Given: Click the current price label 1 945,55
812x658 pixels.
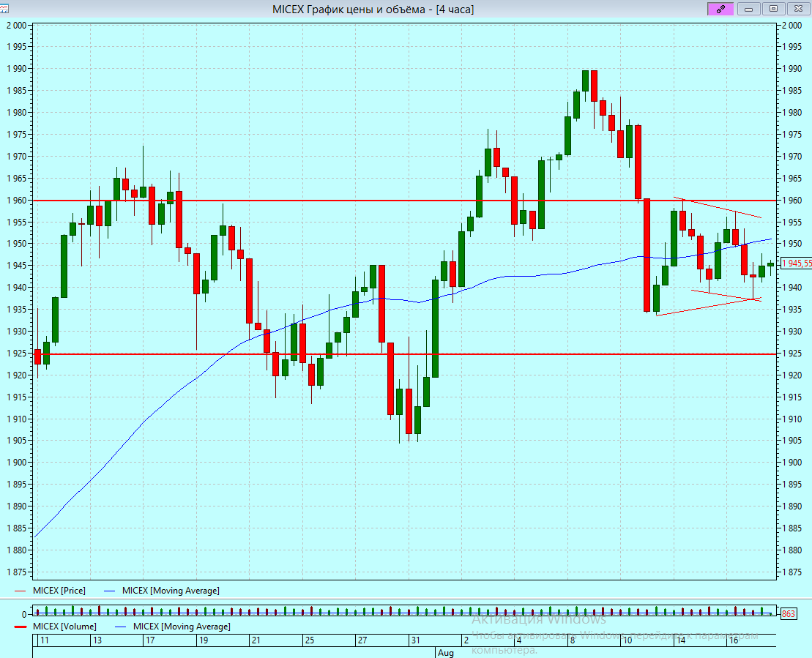Looking at the screenshot, I should coord(797,263).
